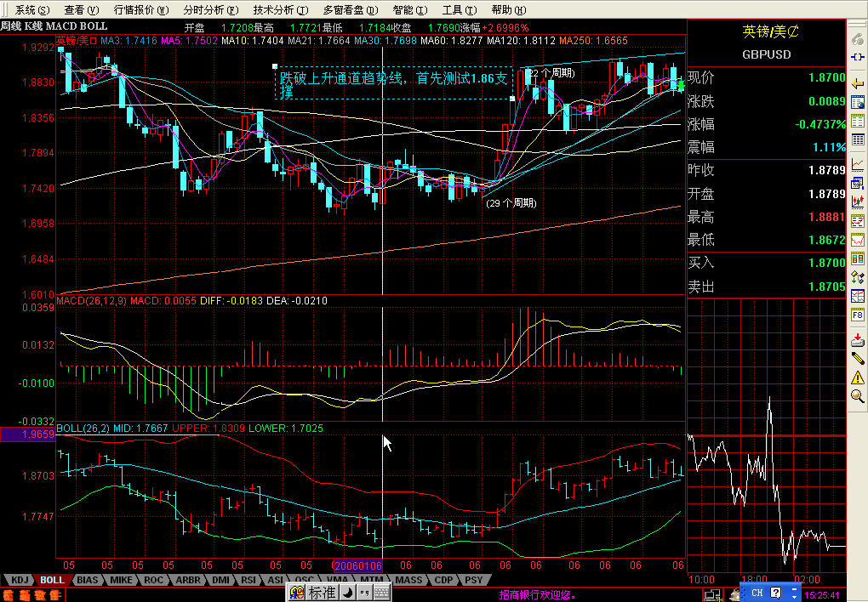Click the F8 period icon
Screen dimensions: 868x602
(x=858, y=315)
